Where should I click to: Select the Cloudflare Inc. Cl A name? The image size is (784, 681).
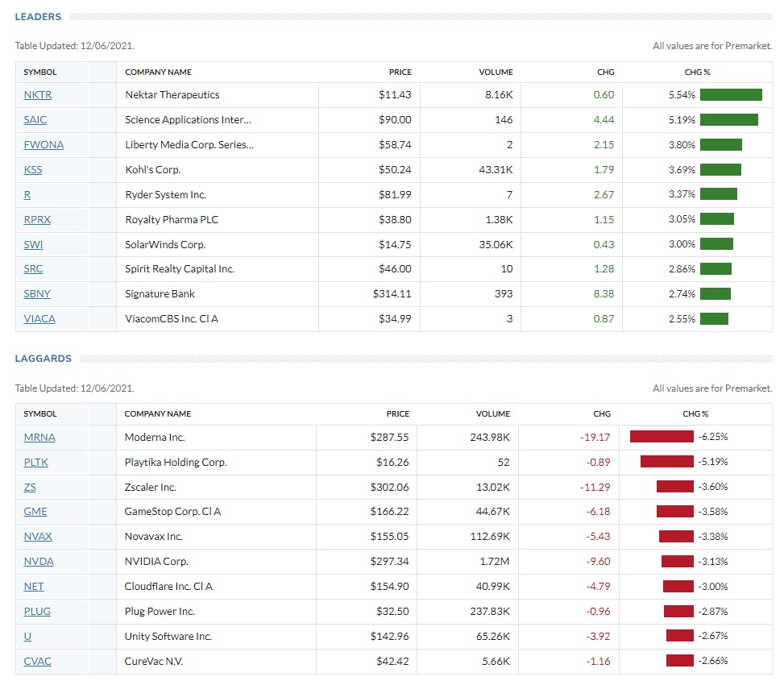pos(168,587)
